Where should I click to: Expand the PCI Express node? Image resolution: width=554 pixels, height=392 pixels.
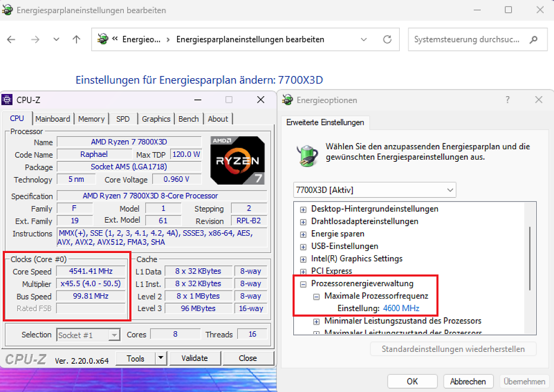[x=303, y=272]
